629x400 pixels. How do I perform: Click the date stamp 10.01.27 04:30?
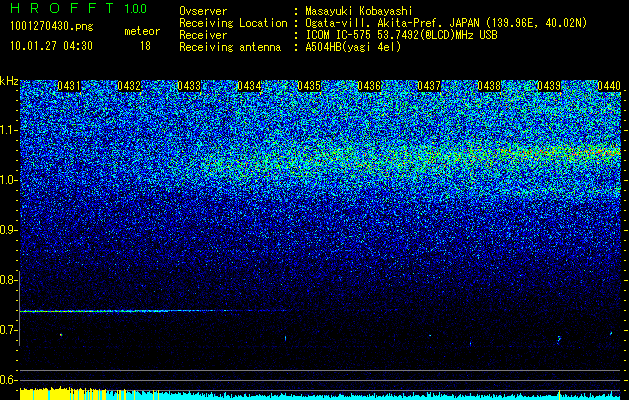[51, 46]
